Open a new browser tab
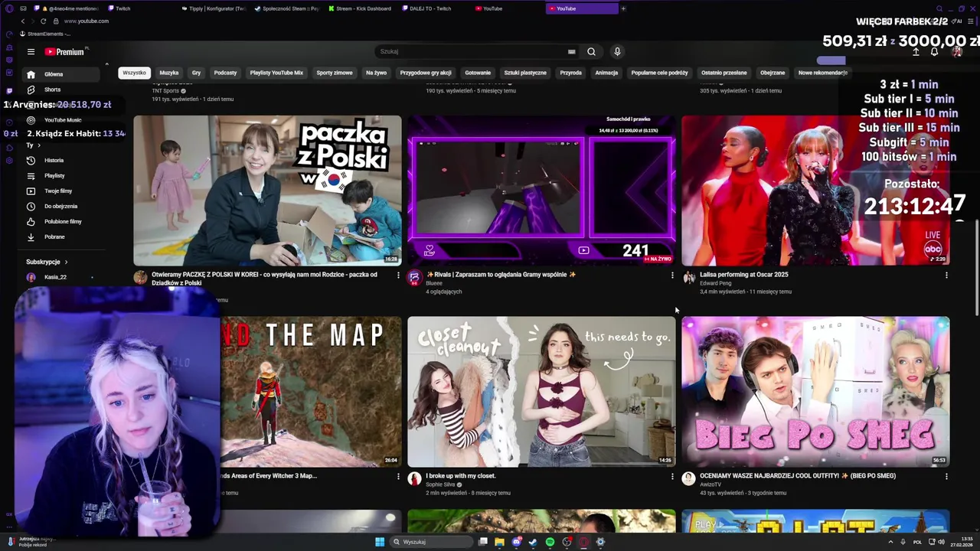The width and height of the screenshot is (980, 551). (x=623, y=8)
